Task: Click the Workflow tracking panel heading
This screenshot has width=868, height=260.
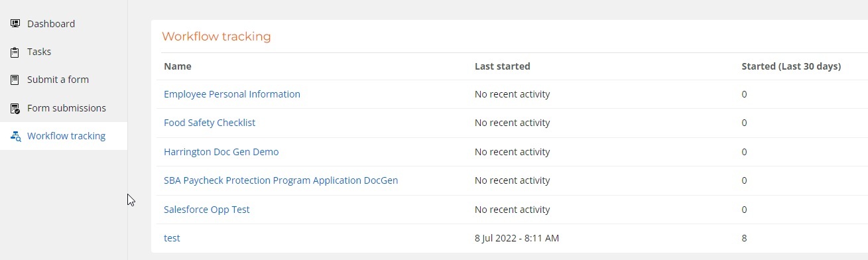Action: coord(216,36)
